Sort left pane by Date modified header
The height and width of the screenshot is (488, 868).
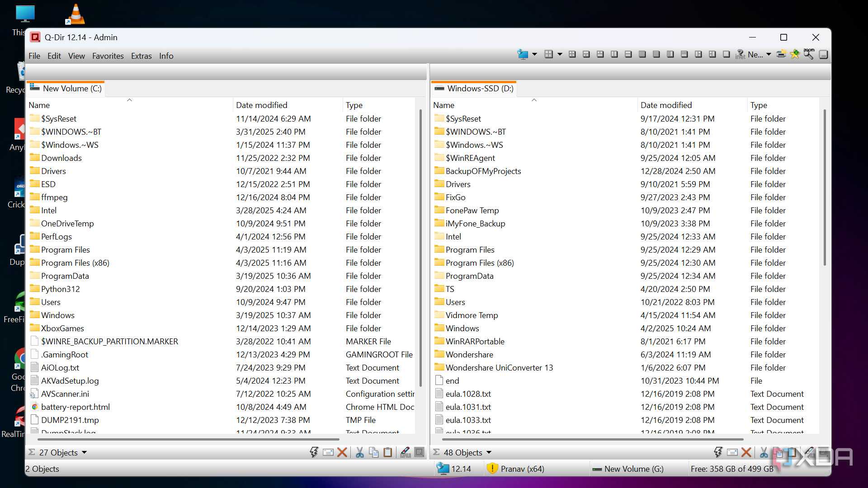point(288,105)
